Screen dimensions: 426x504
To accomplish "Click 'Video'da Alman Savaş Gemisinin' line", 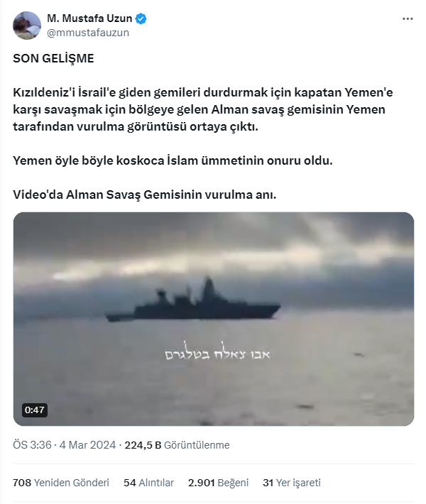I will pyautogui.click(x=144, y=195).
